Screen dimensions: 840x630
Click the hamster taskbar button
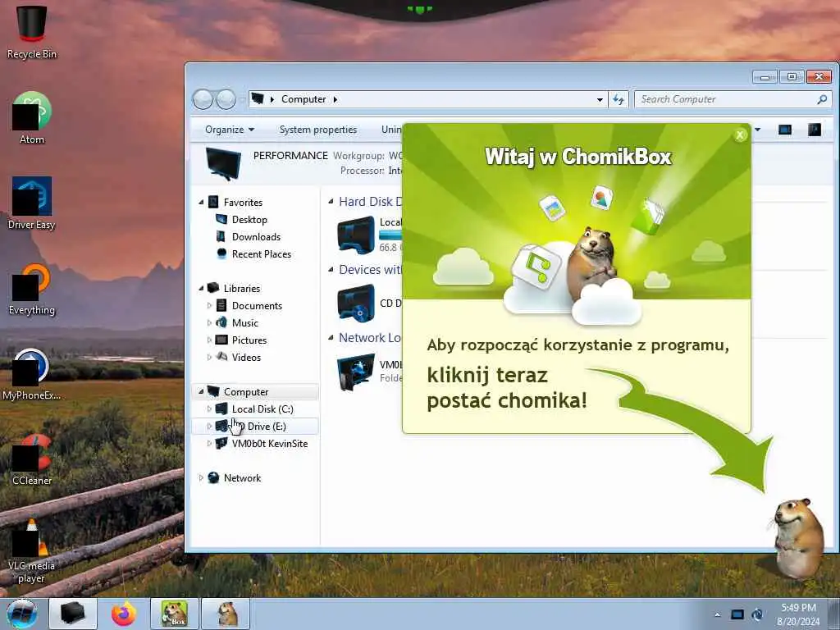point(226,614)
